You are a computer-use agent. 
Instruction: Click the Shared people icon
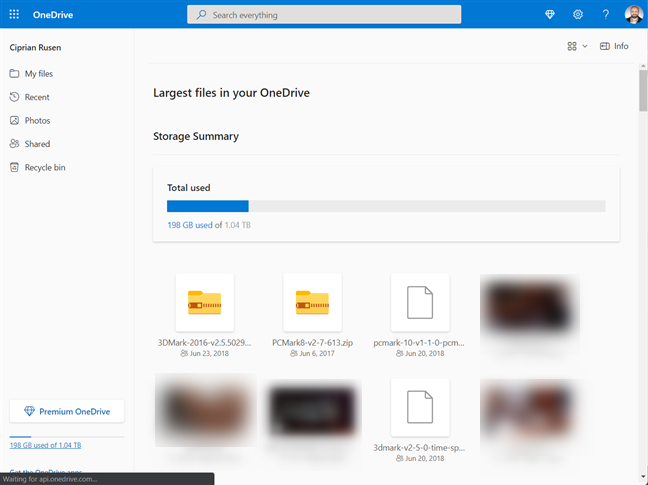coord(14,144)
